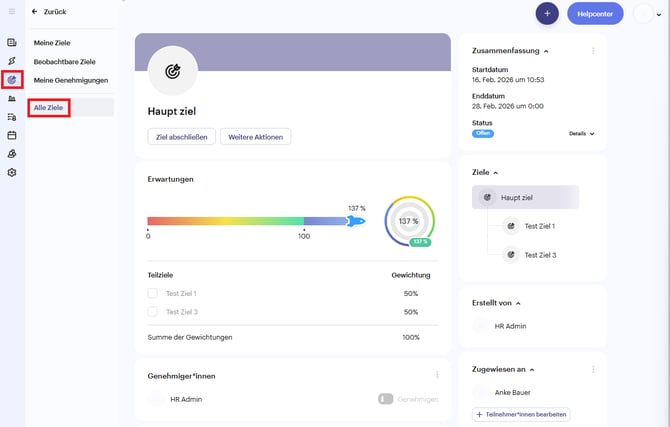Viewport: 670px width, 427px height.
Task: Toggle the Genehmigen switch
Action: click(385, 399)
